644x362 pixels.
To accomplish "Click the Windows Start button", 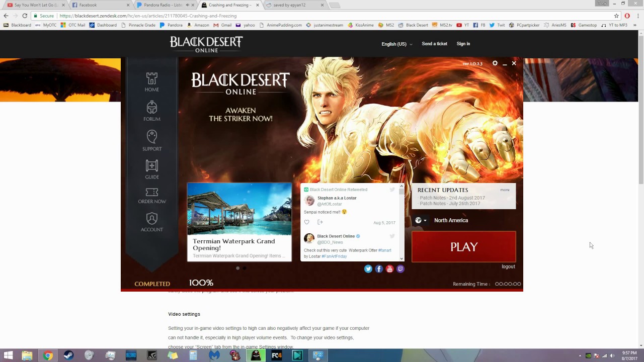I will (x=8, y=355).
